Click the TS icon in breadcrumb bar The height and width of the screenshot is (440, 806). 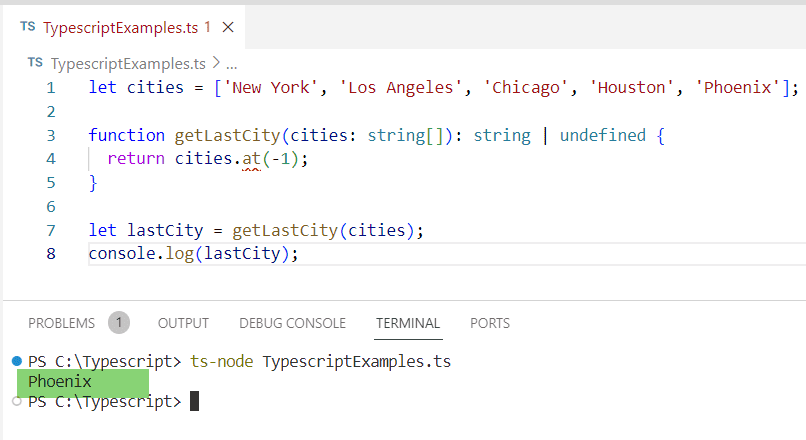(35, 63)
